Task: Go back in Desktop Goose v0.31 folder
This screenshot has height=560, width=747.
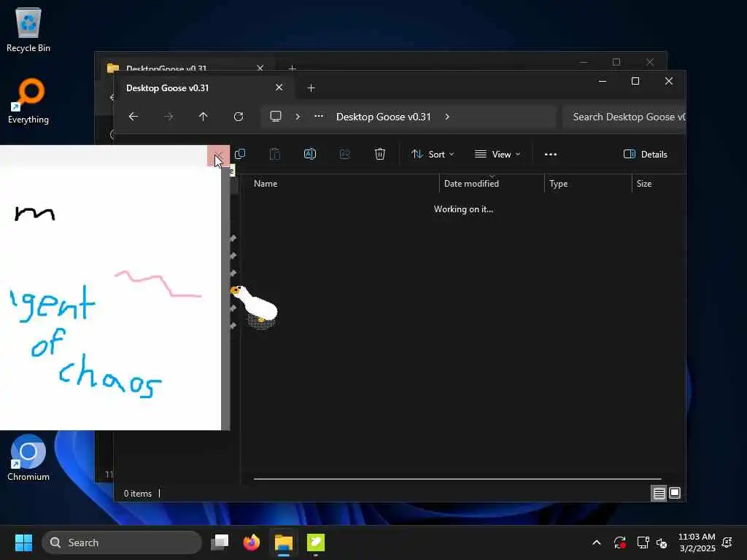Action: tap(133, 117)
